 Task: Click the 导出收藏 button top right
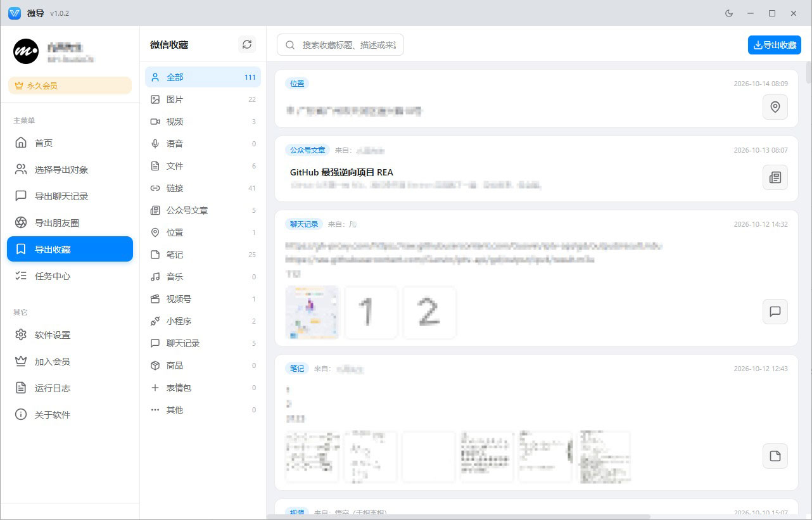pyautogui.click(x=775, y=45)
